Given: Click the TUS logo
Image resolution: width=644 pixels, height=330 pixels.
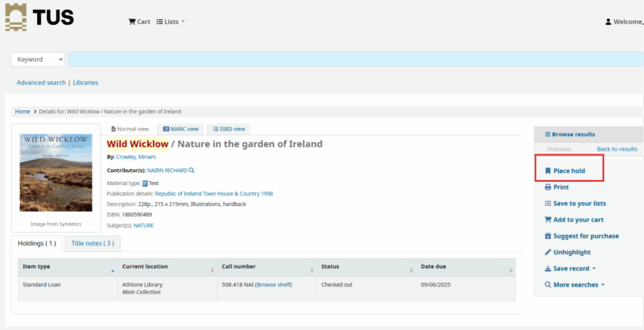Looking at the screenshot, I should pos(39,17).
